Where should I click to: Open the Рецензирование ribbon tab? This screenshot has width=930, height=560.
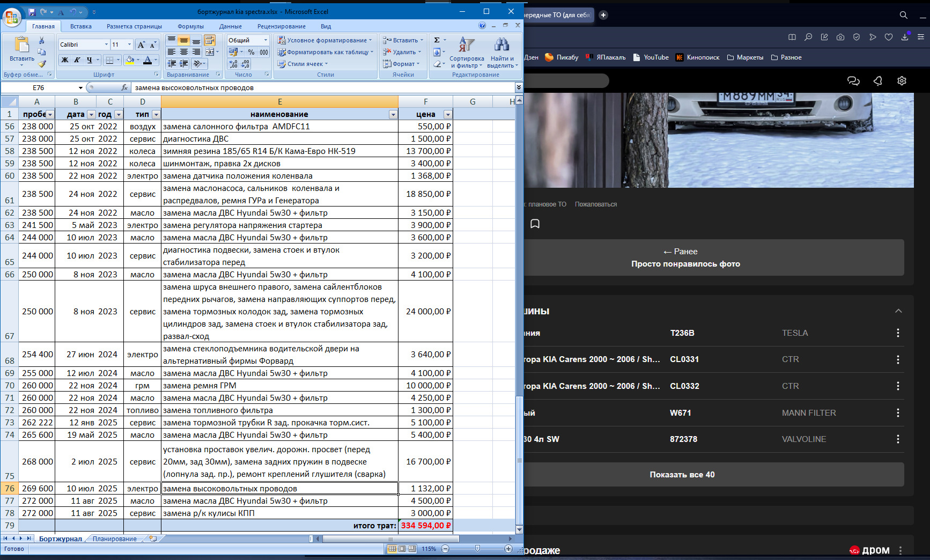[282, 26]
